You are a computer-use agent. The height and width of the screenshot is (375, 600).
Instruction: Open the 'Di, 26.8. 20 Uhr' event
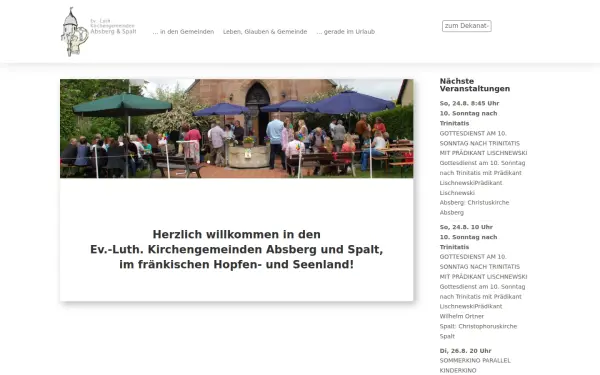(465, 351)
